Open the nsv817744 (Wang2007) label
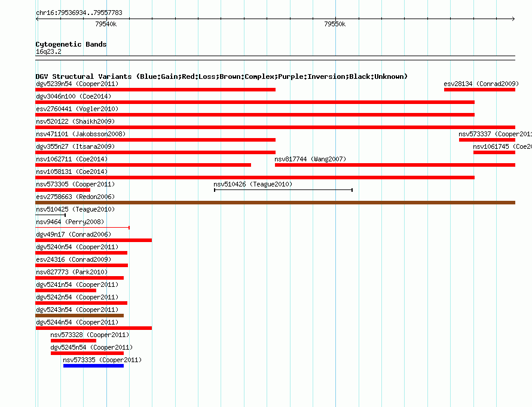The image size is (532, 407). click(310, 159)
